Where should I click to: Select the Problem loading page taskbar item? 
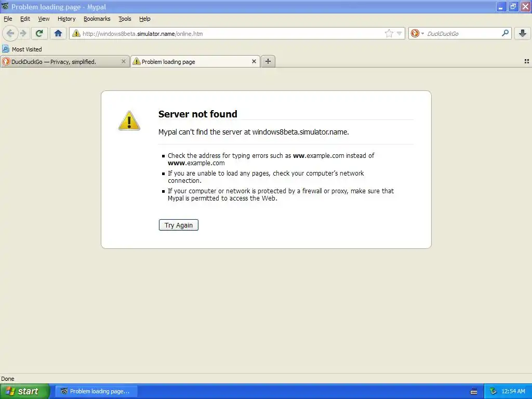click(96, 391)
